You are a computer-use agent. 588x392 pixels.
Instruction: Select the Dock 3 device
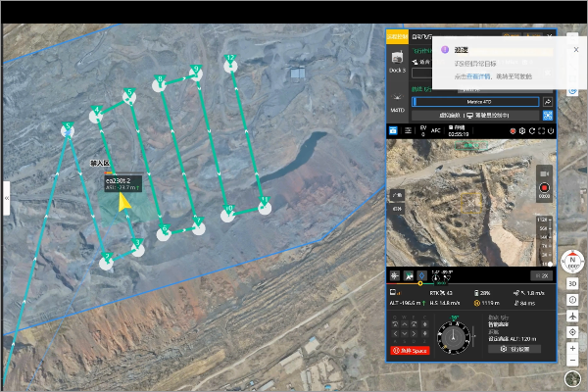(x=397, y=62)
